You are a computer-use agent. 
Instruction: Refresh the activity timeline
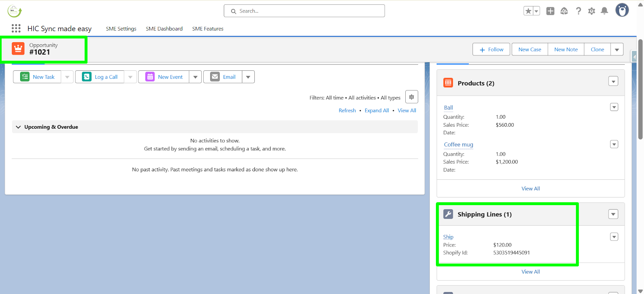347,111
